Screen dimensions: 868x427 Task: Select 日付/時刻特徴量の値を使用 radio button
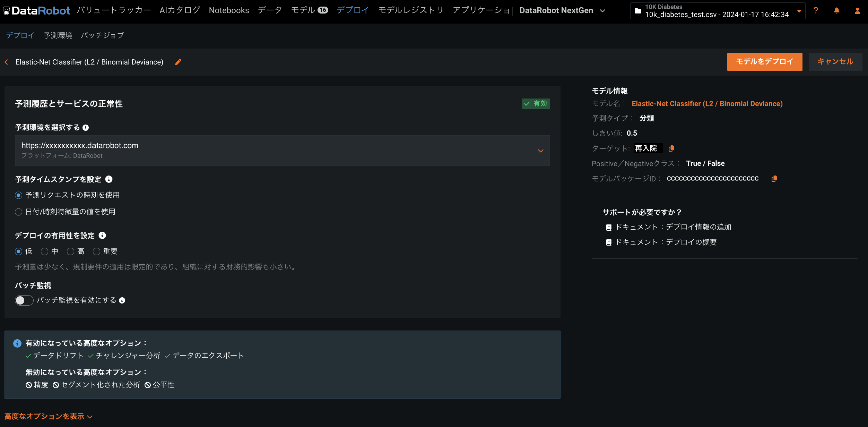(x=19, y=212)
